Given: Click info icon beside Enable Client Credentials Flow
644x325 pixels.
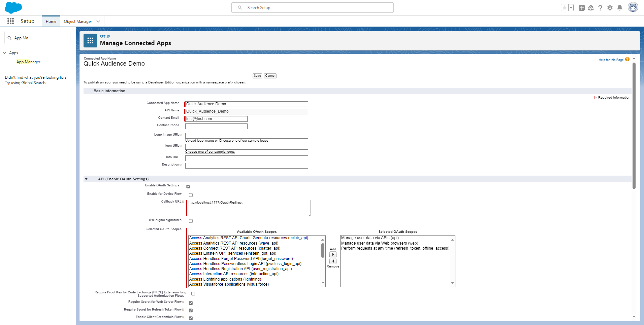Looking at the screenshot, I should (183, 317).
